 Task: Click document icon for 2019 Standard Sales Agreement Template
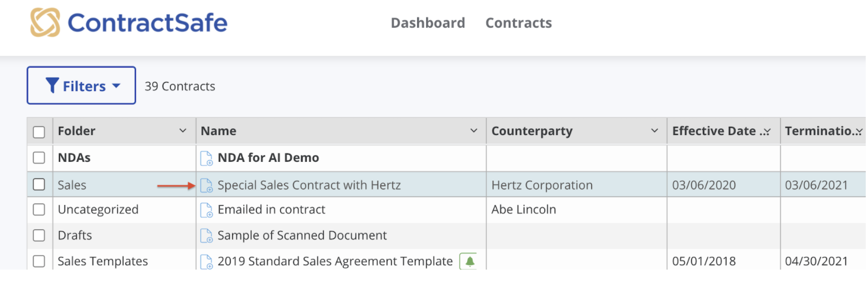(x=207, y=262)
